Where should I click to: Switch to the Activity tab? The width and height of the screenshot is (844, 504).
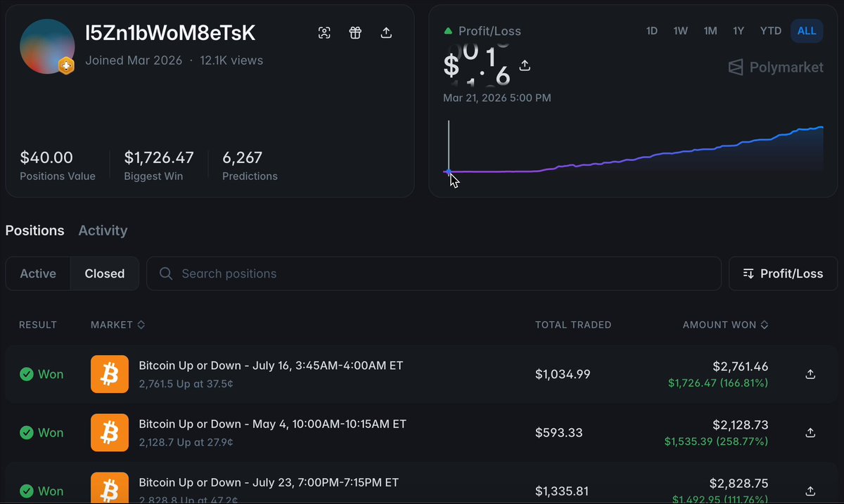tap(103, 231)
